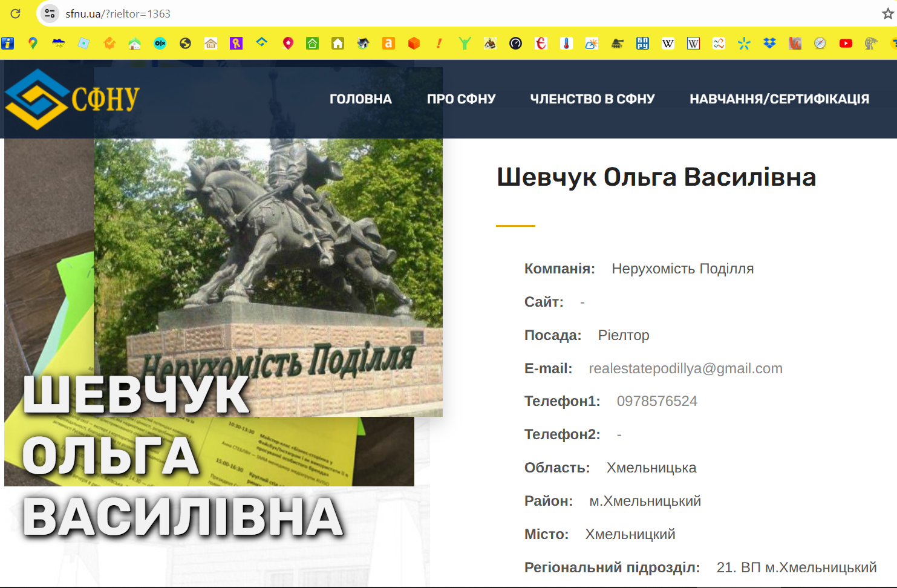Screen dimensions: 897x588
Task: Click city value Хмельницкий
Action: coord(630,534)
